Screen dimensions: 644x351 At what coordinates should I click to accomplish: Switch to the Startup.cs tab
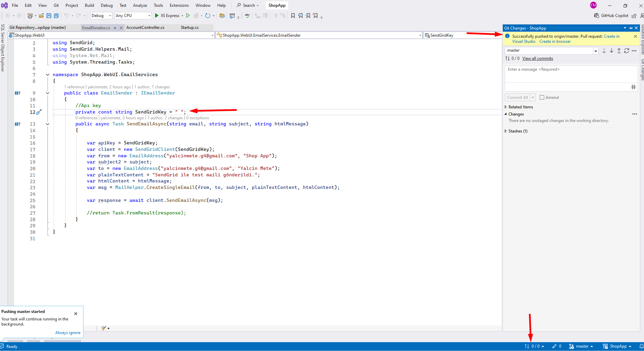tap(190, 28)
